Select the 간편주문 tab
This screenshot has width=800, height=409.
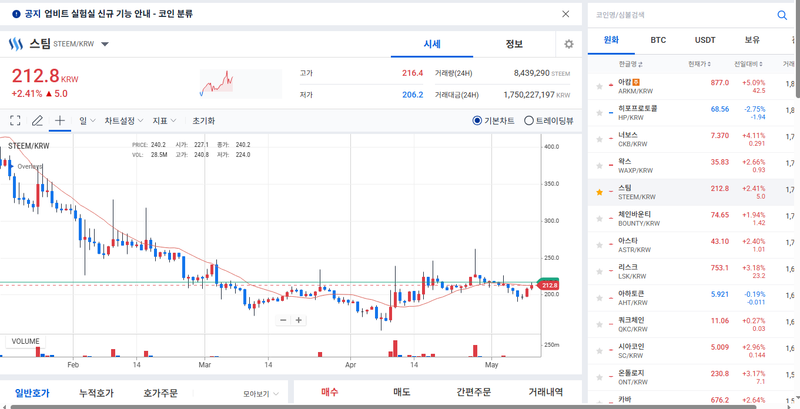pyautogui.click(x=473, y=392)
